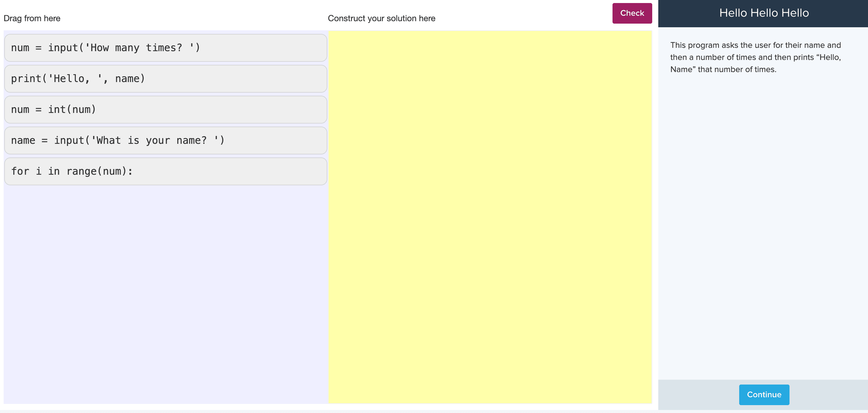868x413 pixels.
Task: Click blank panel space below the description
Action: pos(762,222)
